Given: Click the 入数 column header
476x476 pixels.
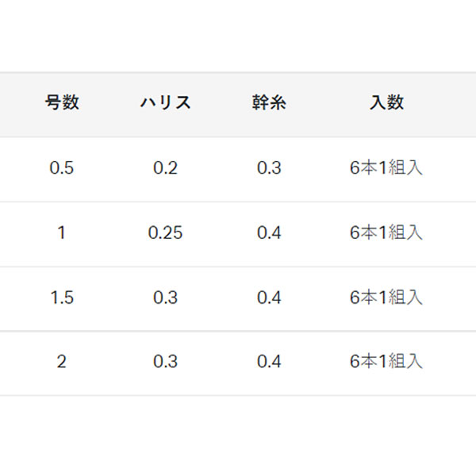Looking at the screenshot, I should tap(386, 103).
